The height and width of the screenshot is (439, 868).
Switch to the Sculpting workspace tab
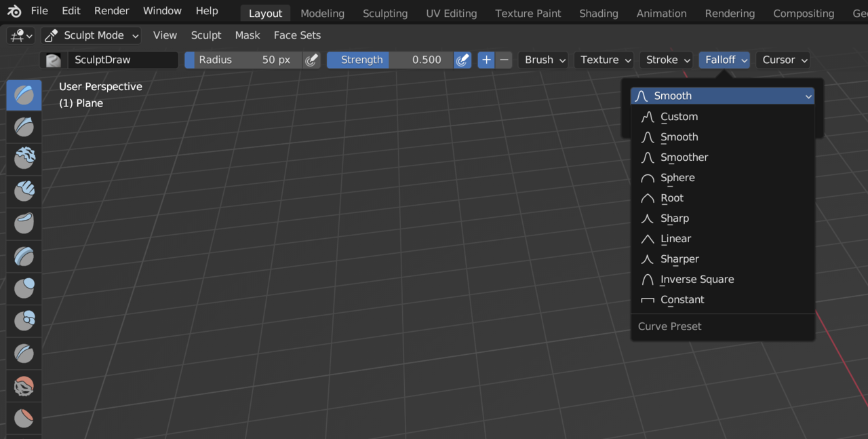(x=385, y=14)
